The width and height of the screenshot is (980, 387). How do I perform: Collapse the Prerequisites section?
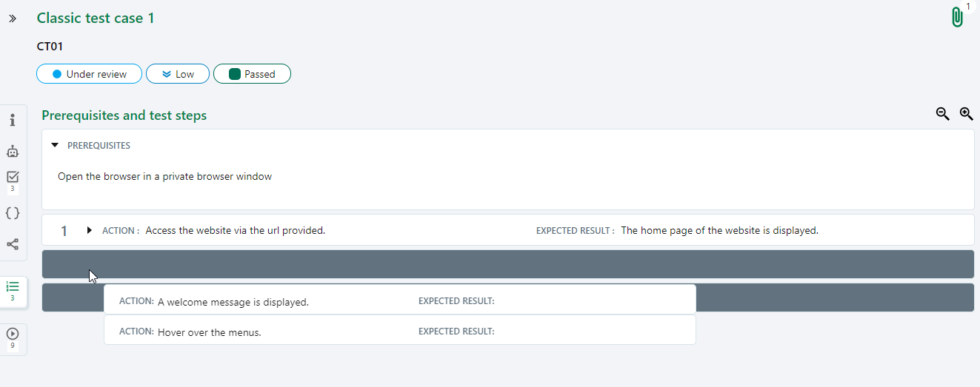[x=55, y=146]
